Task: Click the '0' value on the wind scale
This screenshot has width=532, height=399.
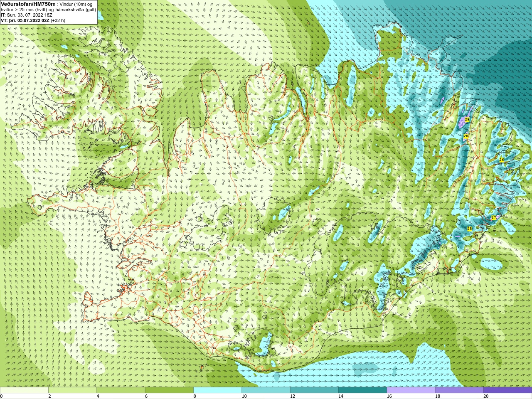Action: [x=2, y=396]
